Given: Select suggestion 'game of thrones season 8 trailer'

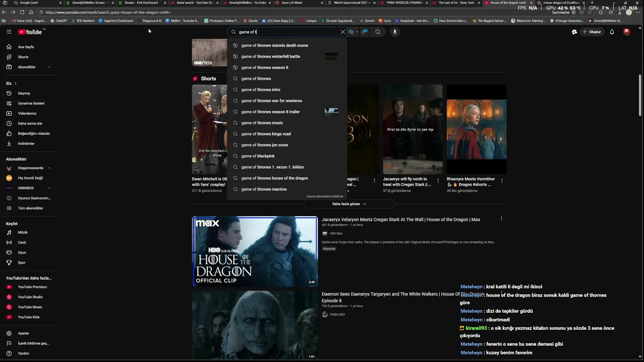Looking at the screenshot, I should click(287, 112).
